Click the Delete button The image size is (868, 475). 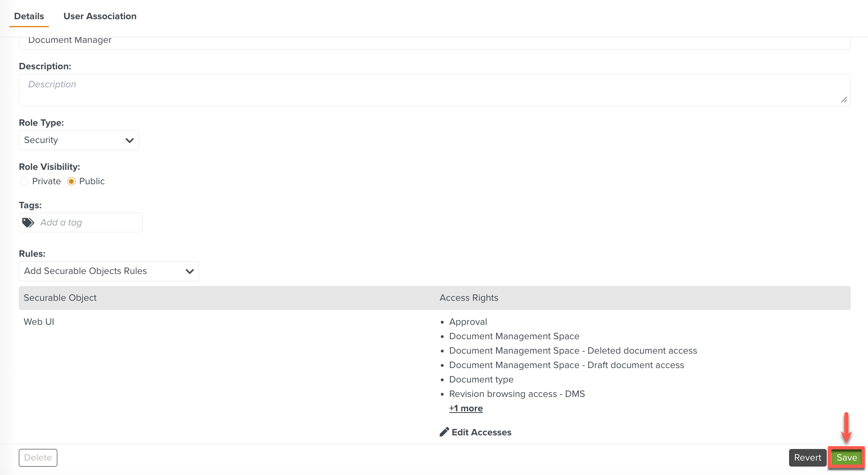[38, 458]
